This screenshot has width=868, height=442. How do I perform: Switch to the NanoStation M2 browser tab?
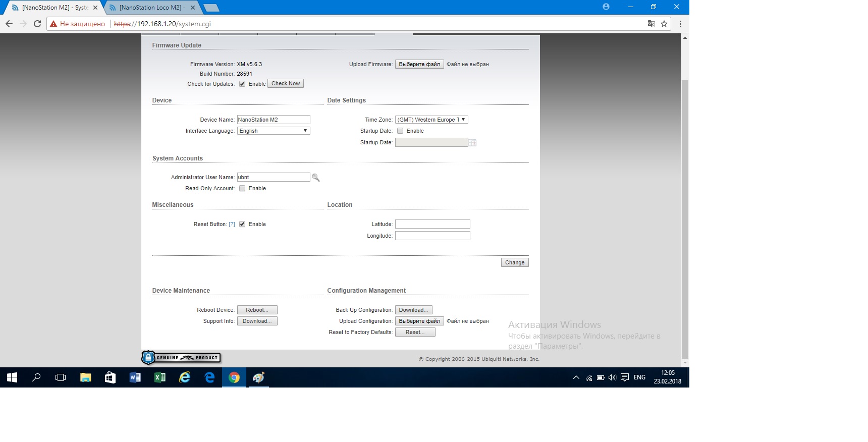pyautogui.click(x=53, y=8)
